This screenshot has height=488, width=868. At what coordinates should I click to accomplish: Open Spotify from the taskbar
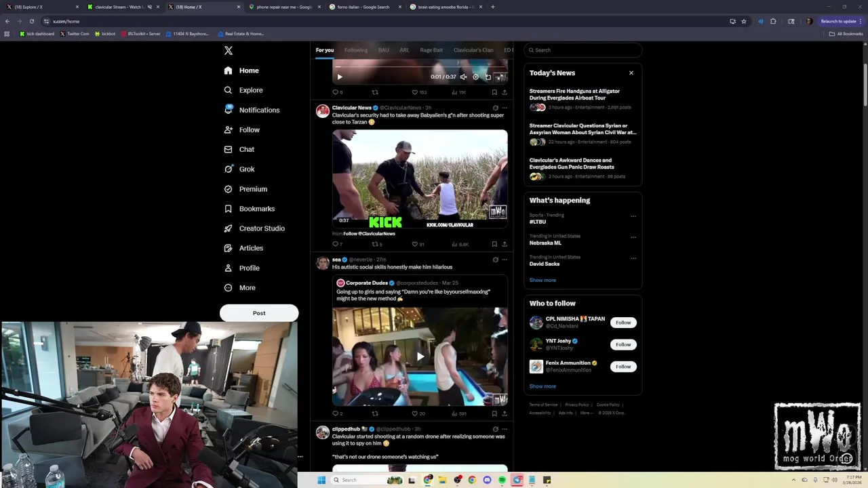502,480
